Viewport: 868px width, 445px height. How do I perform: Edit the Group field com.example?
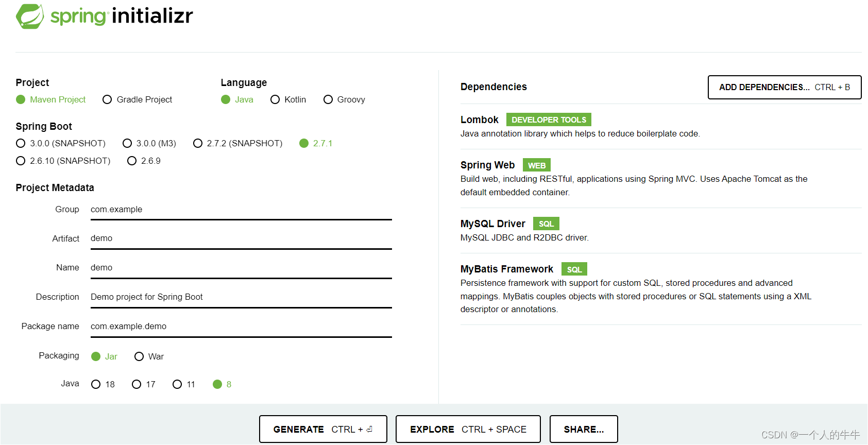pos(241,210)
